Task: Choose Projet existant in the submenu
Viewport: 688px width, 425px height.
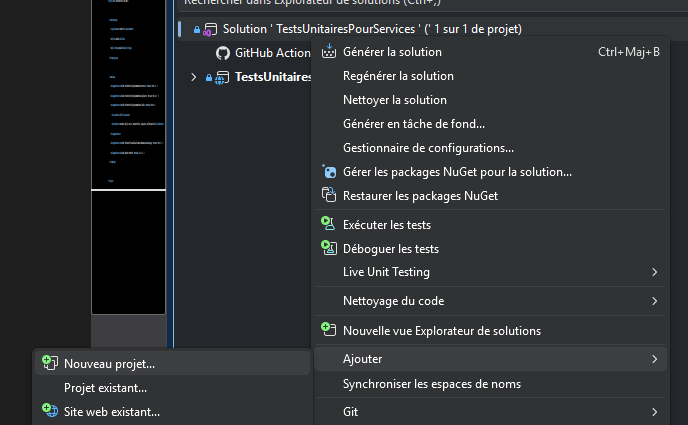Action: pyautogui.click(x=172, y=388)
